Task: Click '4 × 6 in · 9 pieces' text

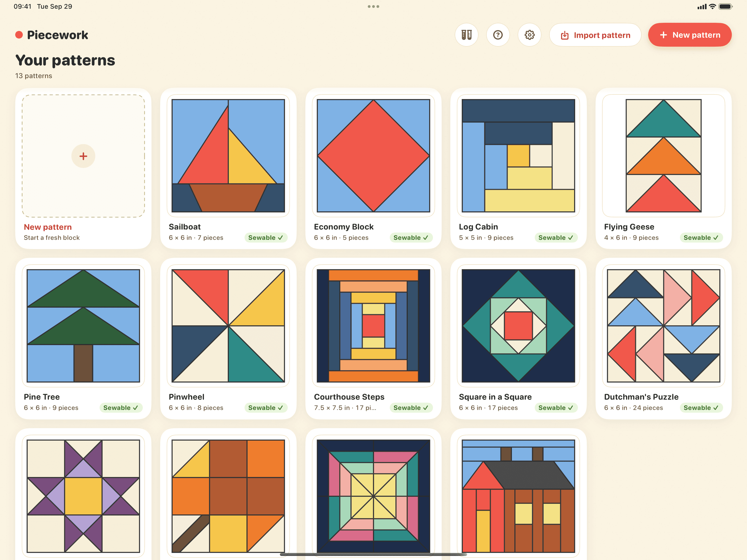Action: click(x=631, y=238)
